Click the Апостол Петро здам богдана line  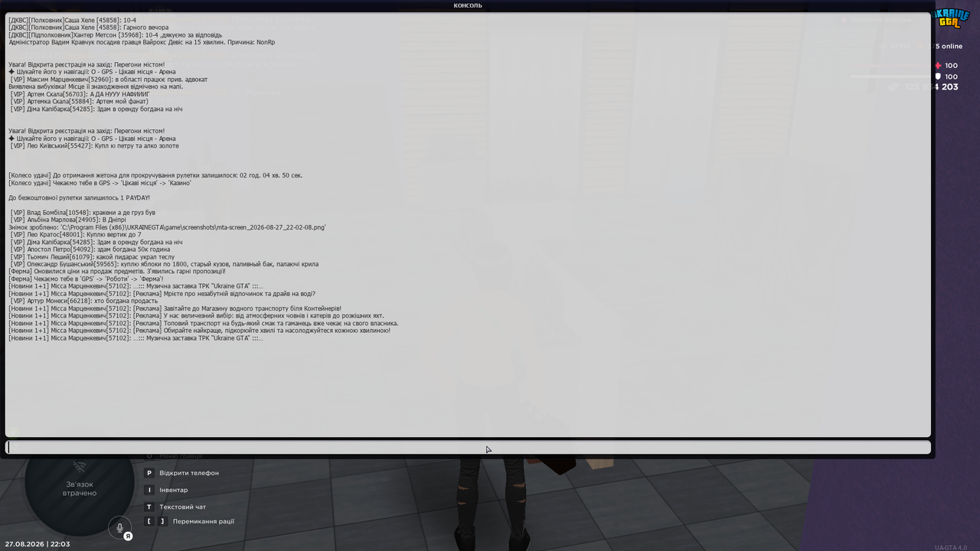pos(90,249)
